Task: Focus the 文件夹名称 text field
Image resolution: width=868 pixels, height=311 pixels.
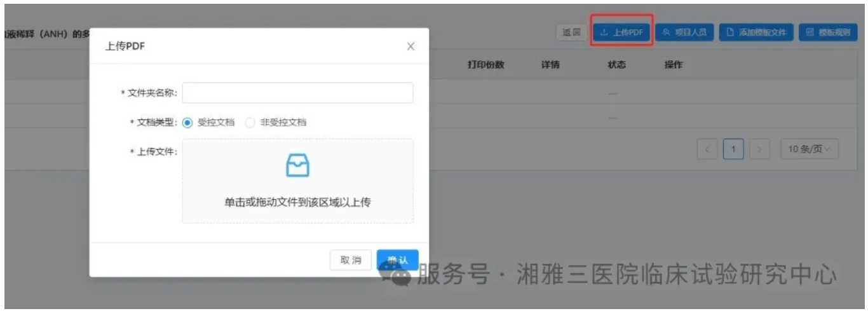Action: [297, 93]
